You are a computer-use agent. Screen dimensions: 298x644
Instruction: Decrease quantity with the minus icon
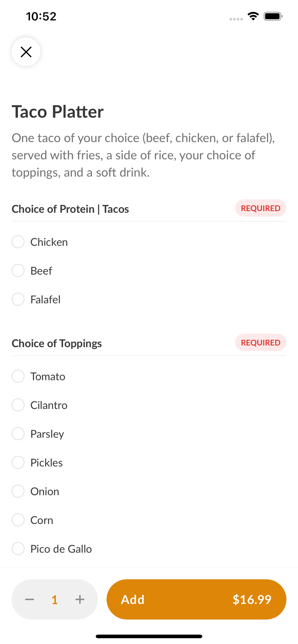pos(30,599)
